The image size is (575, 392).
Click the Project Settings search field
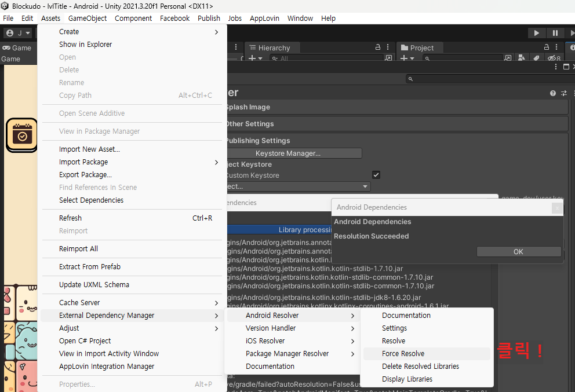click(x=490, y=79)
